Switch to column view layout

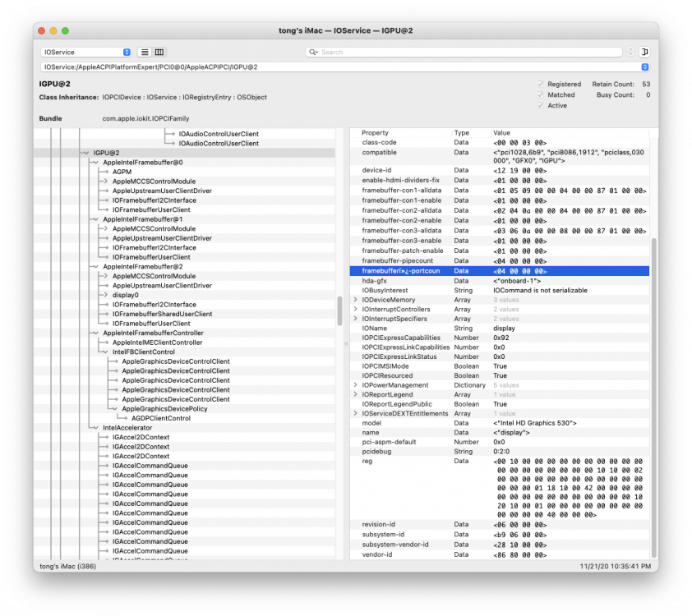click(159, 52)
